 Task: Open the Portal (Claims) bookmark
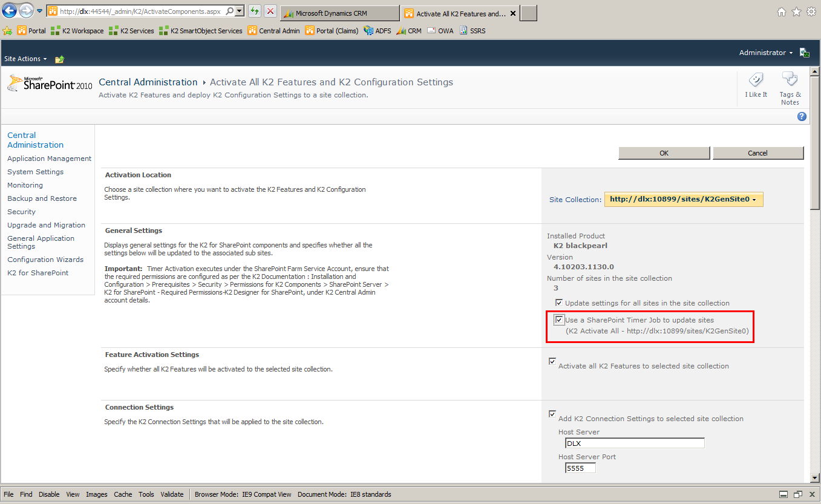point(332,31)
